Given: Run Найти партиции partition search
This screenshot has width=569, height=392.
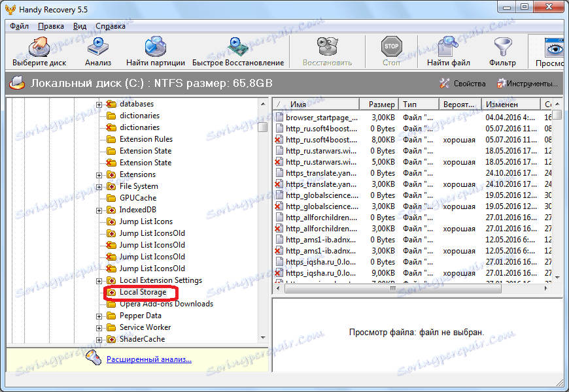Looking at the screenshot, I should pyautogui.click(x=155, y=52).
